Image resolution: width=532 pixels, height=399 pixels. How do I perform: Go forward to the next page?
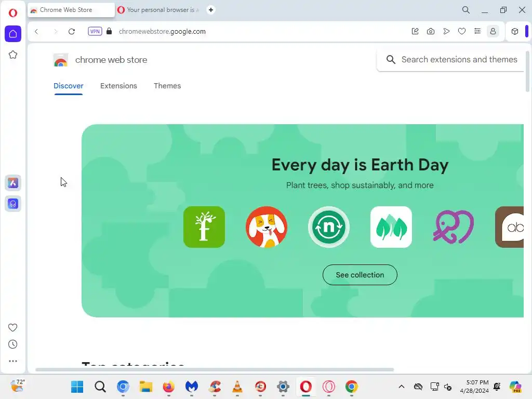click(x=55, y=32)
